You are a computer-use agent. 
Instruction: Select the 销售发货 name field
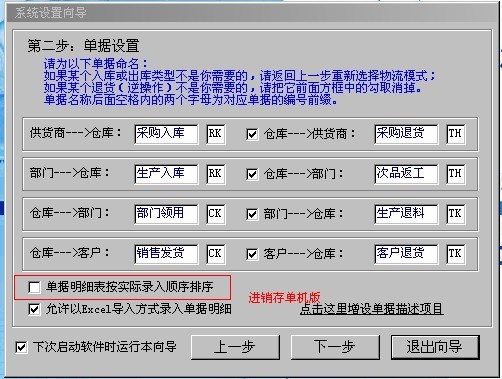click(166, 254)
